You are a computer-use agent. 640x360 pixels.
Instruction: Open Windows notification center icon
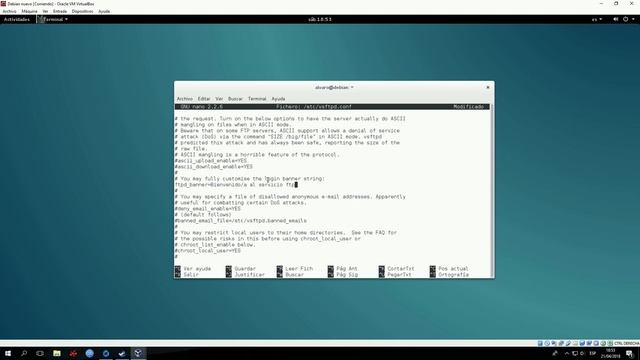pyautogui.click(x=629, y=353)
